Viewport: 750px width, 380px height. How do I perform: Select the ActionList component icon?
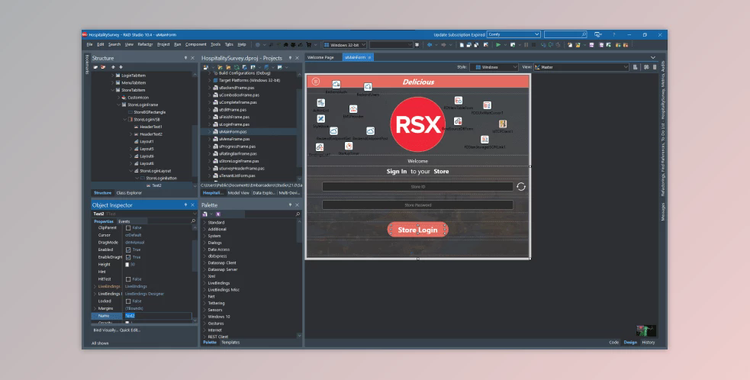tap(321, 103)
